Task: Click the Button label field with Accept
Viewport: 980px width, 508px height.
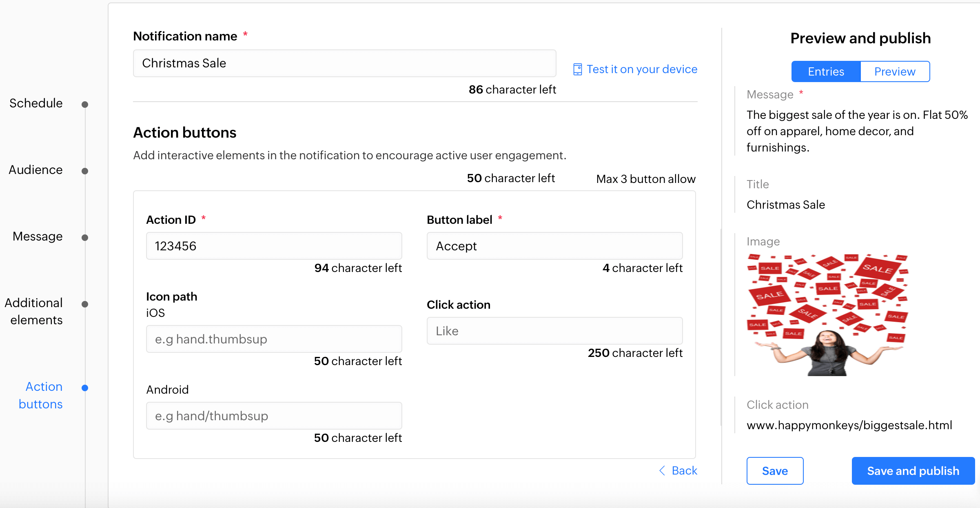Action: pyautogui.click(x=554, y=246)
